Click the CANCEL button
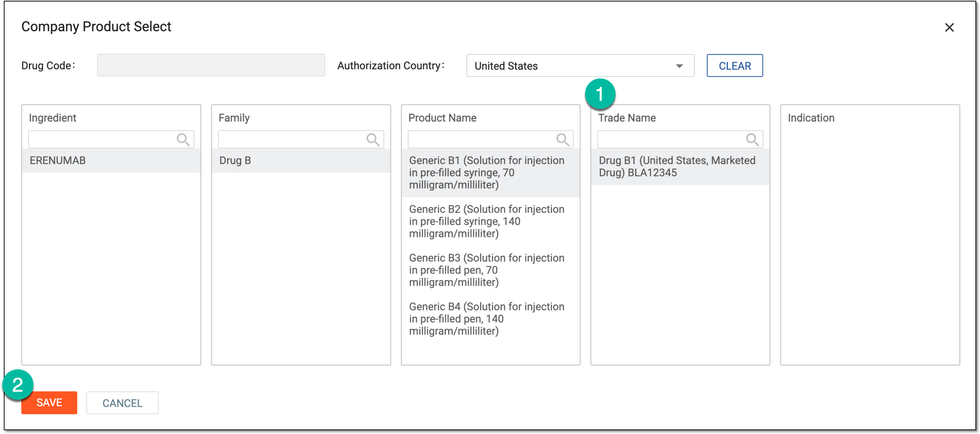980x434 pixels. (x=122, y=403)
